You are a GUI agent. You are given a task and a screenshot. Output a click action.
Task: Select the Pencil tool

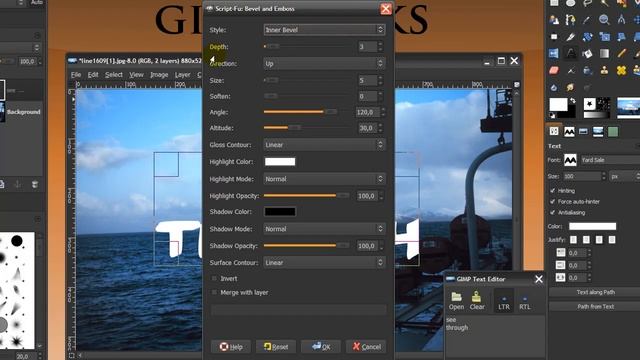pos(621,53)
